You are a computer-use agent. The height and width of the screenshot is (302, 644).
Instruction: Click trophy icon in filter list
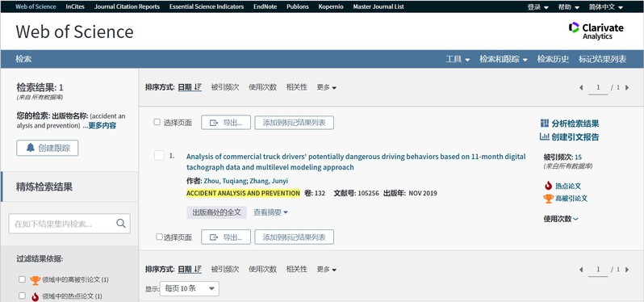click(36, 280)
